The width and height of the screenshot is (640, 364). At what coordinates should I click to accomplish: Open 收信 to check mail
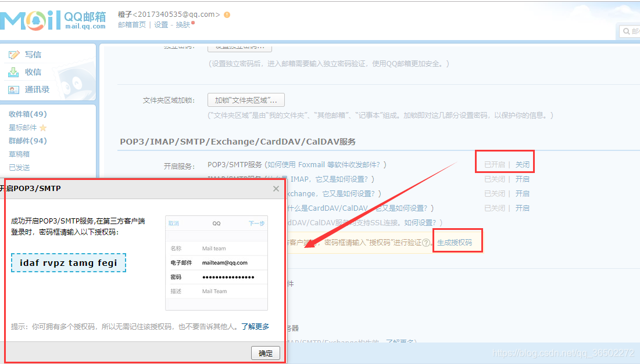click(x=33, y=72)
